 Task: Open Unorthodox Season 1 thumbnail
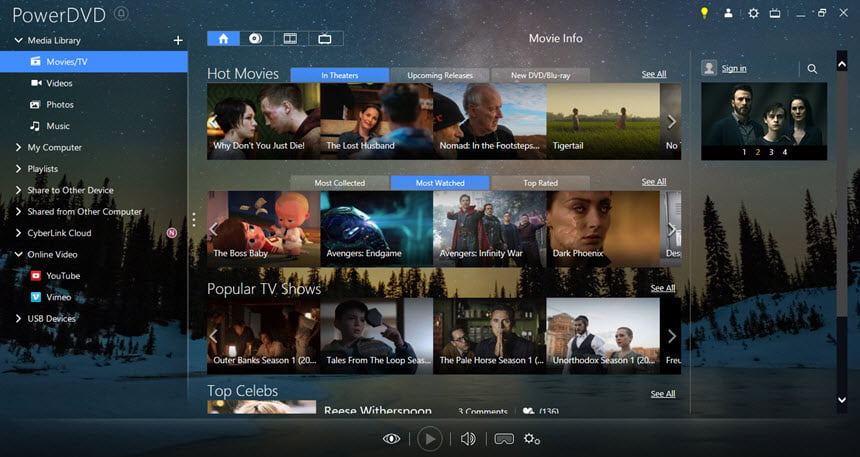(x=603, y=336)
